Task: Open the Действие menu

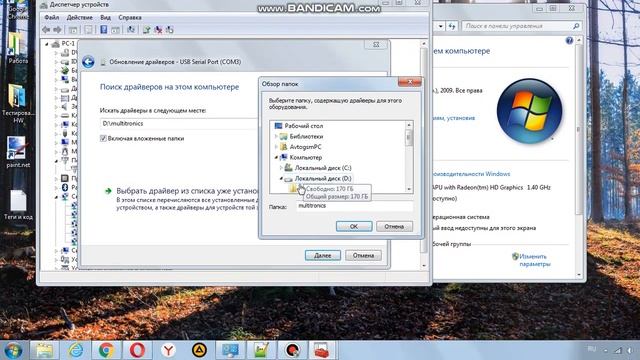Action: pyautogui.click(x=80, y=18)
